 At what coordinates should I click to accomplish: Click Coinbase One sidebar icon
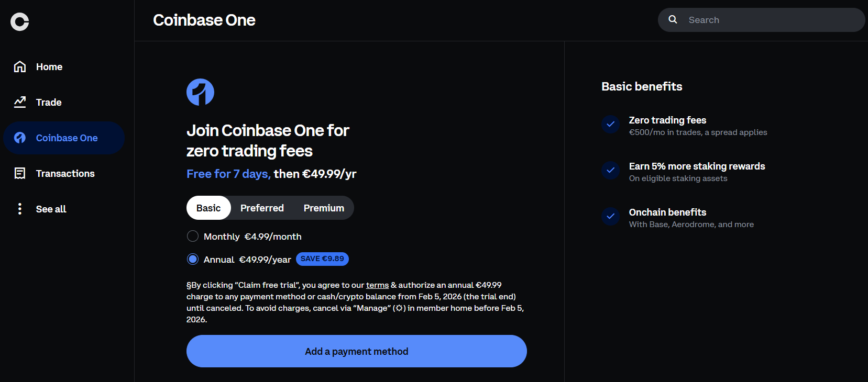coord(20,138)
